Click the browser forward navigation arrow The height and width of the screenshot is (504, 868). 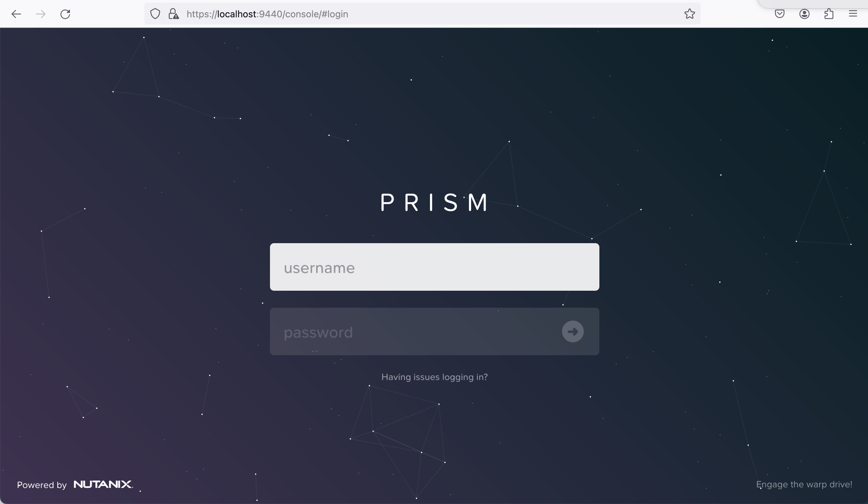click(x=40, y=13)
